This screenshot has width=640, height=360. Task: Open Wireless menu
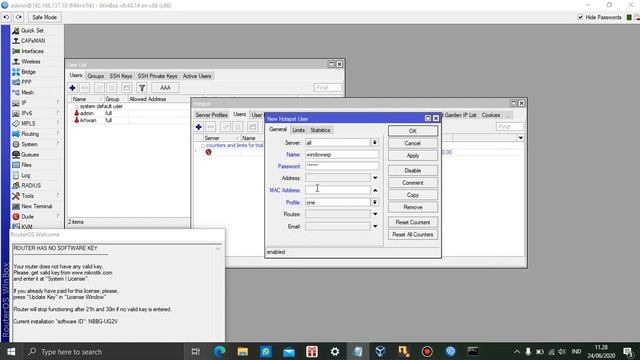point(31,62)
